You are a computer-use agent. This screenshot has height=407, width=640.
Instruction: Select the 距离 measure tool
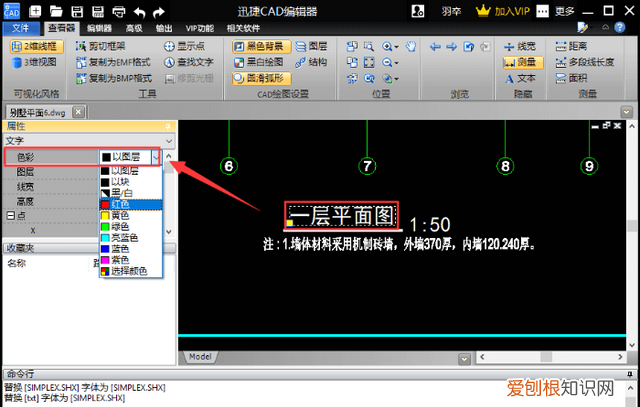pos(571,47)
